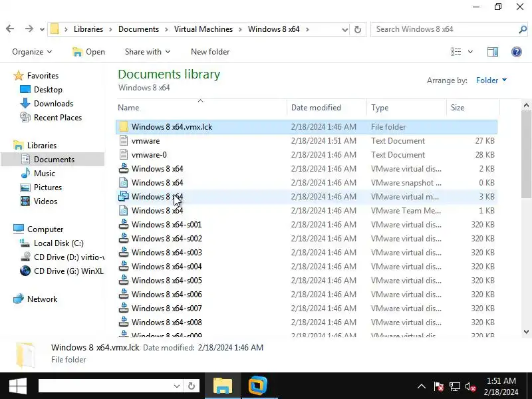
Task: Select the vmware text document icon
Action: pyautogui.click(x=124, y=141)
